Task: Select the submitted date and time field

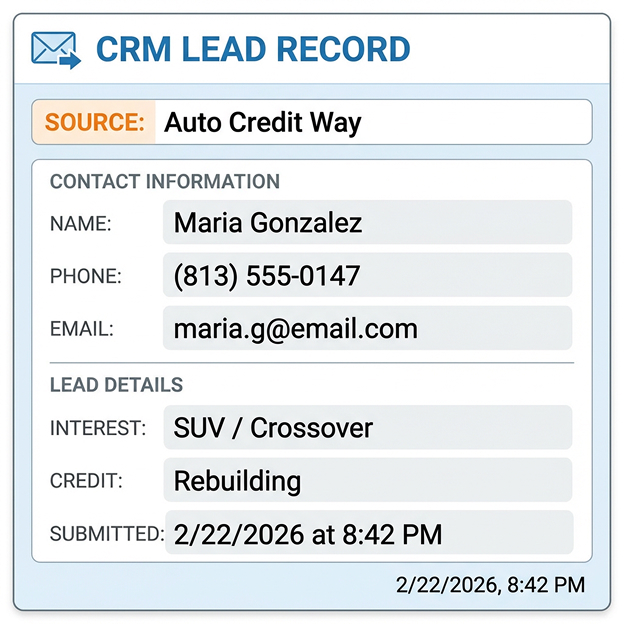Action: pyautogui.click(x=367, y=533)
